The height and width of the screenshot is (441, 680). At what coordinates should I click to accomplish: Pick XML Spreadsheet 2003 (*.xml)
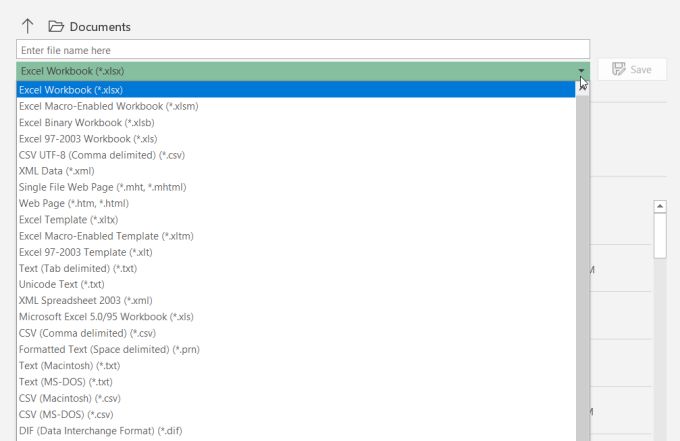296,301
